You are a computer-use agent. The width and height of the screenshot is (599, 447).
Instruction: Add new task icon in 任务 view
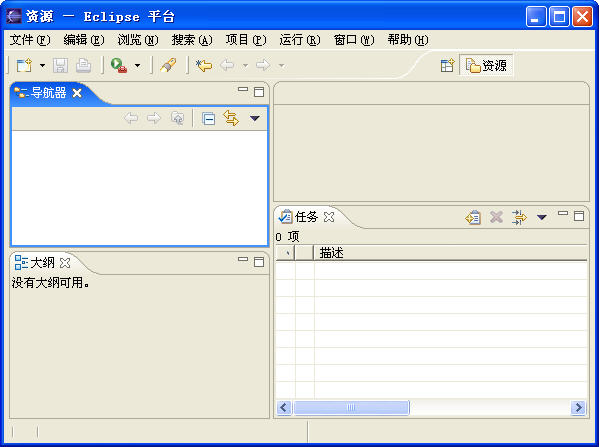473,217
